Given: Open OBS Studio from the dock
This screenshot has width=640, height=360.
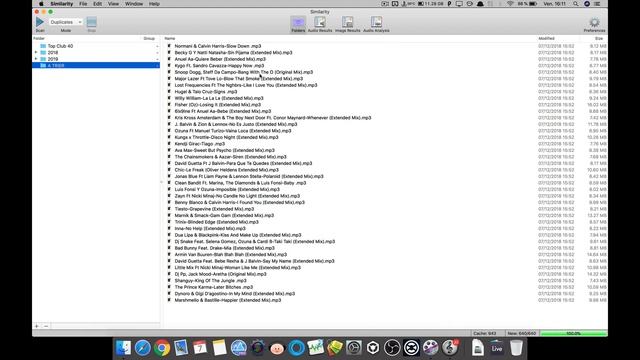Looking at the screenshot, I should pyautogui.click(x=392, y=348).
